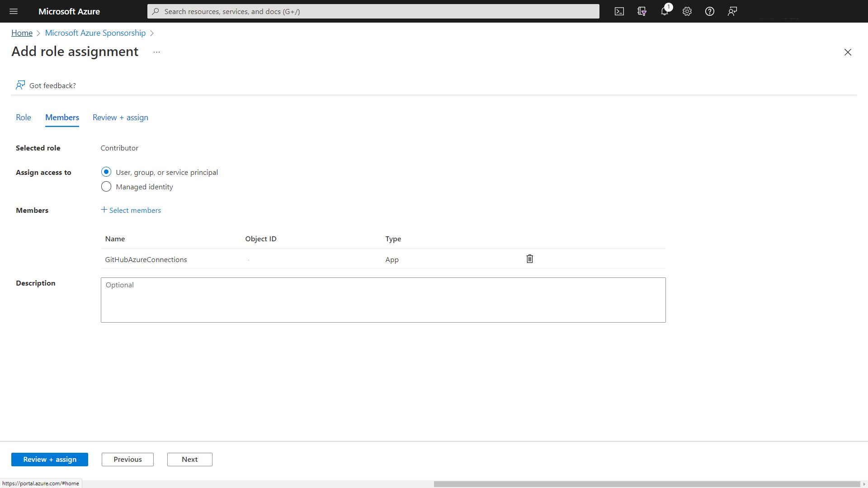View notifications from the bell icon
This screenshot has height=488, width=868.
click(x=664, y=11)
